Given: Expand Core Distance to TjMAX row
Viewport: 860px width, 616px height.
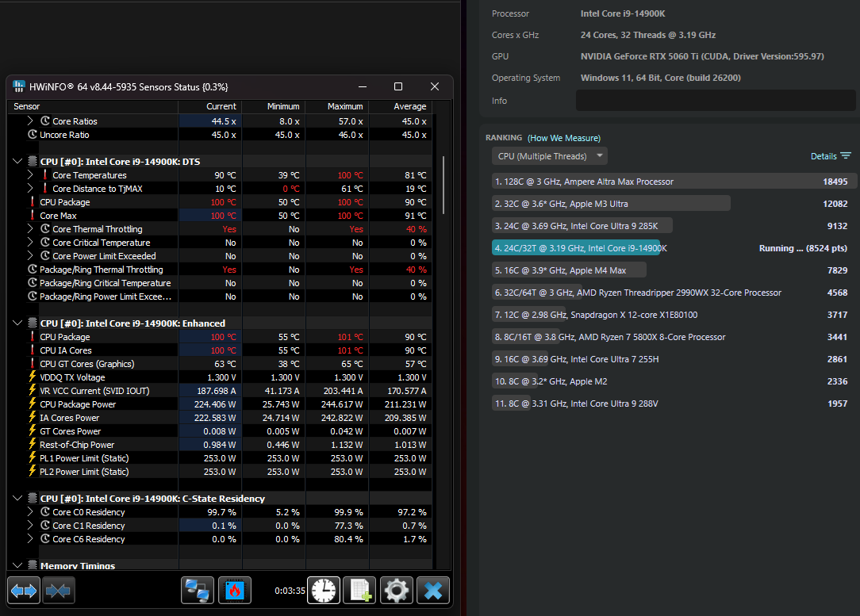Looking at the screenshot, I should (x=30, y=188).
